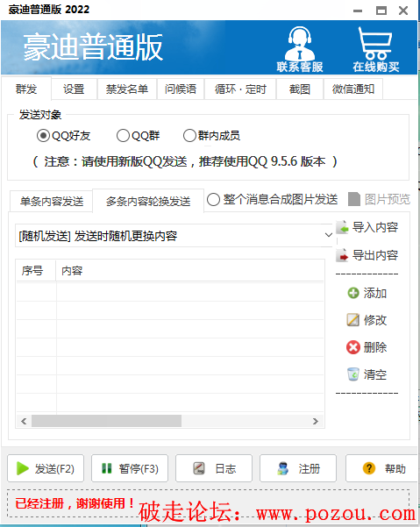Open the 截图 tab
The image size is (420, 527).
pos(300,89)
